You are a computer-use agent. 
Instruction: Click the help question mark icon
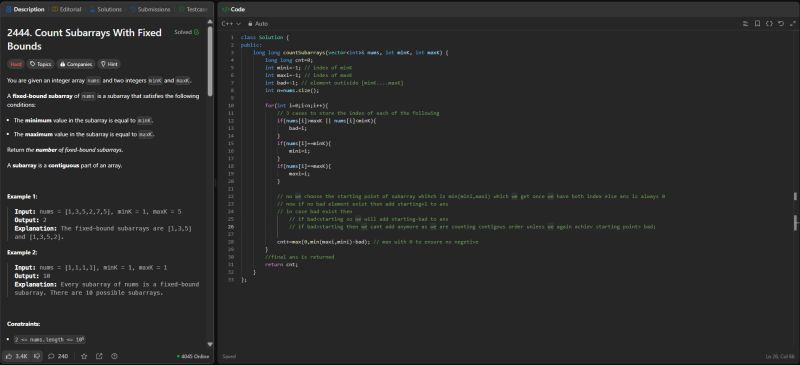coord(114,356)
